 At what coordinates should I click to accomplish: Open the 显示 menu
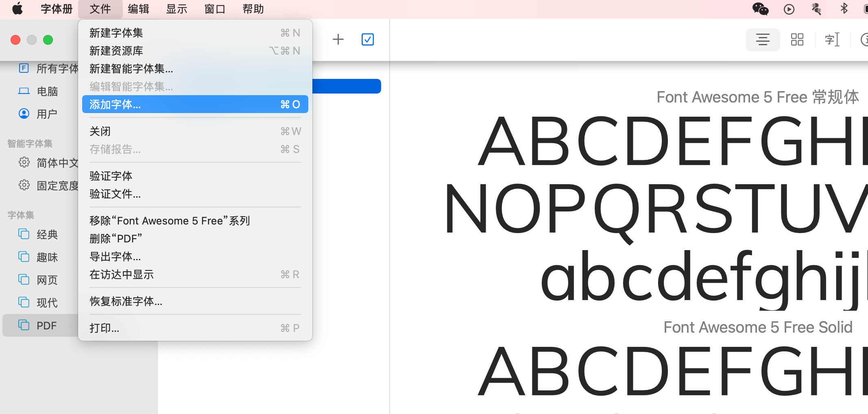[x=177, y=9]
